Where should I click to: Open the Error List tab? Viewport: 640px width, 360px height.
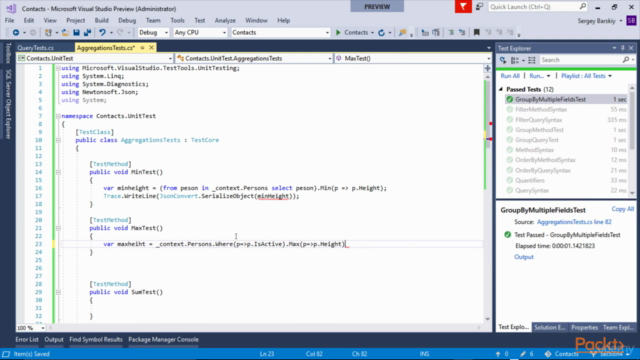[x=27, y=340]
